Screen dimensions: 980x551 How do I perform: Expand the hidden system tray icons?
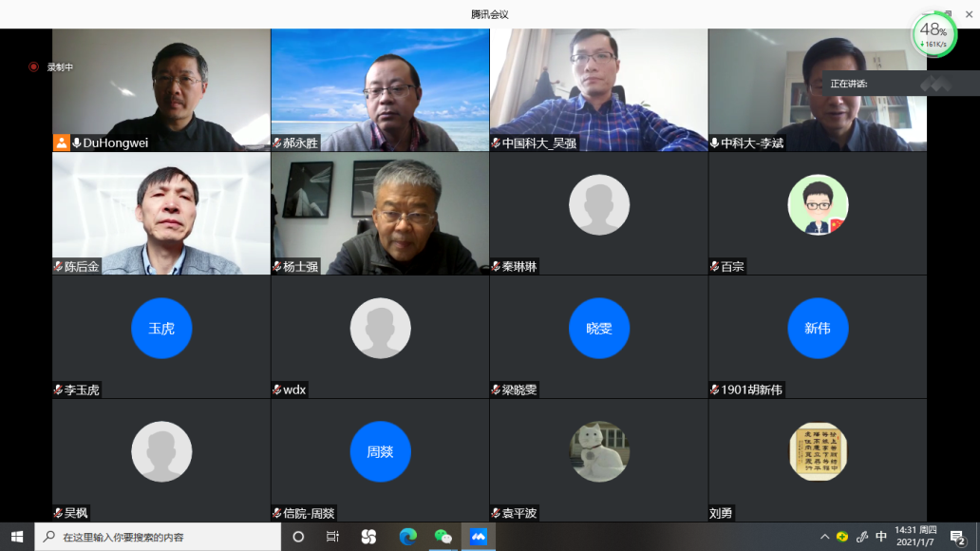[824, 537]
